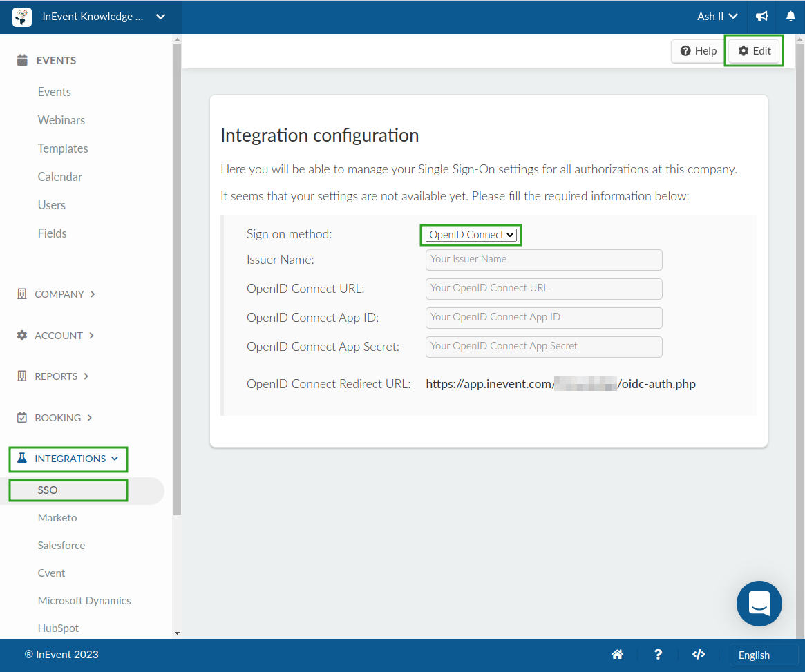Open the Ash II user menu
Screen dimensions: 805x672
(x=717, y=17)
